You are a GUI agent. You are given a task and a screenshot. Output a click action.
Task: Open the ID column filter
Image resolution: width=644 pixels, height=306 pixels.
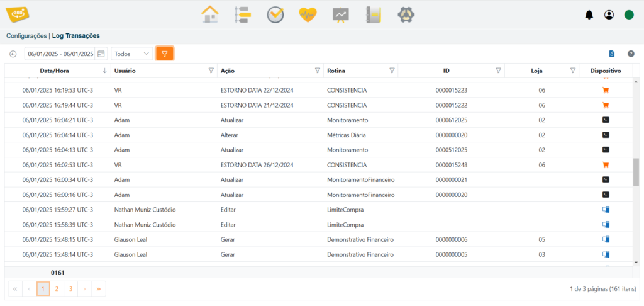[499, 71]
